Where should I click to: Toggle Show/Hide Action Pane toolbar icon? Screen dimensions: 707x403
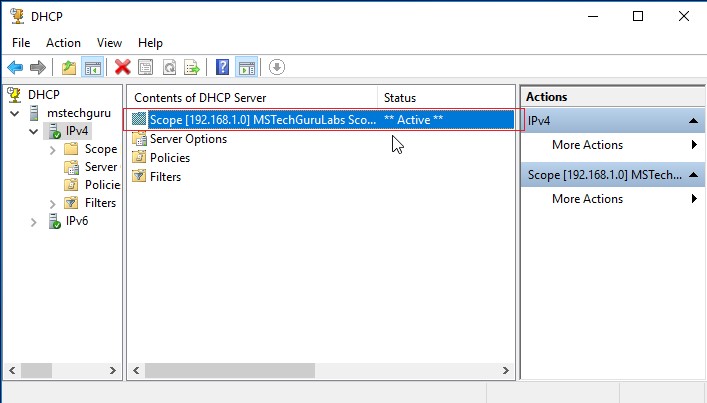(x=247, y=68)
